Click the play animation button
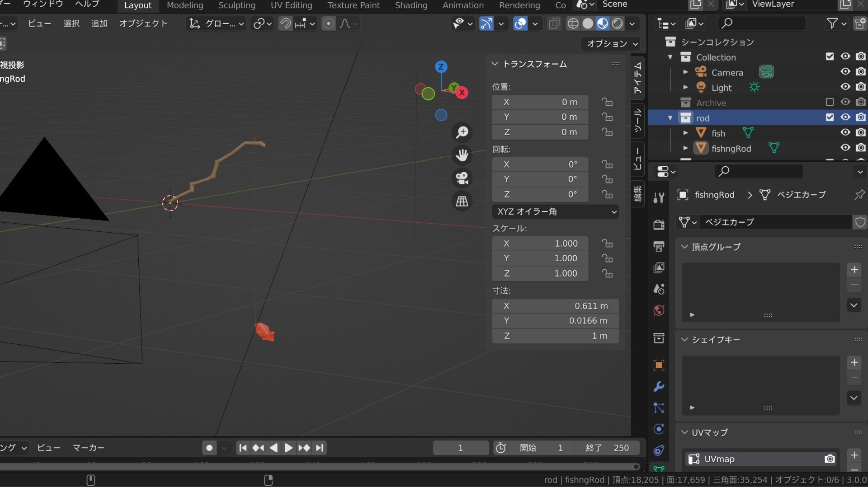This screenshot has width=868, height=488. [288, 448]
